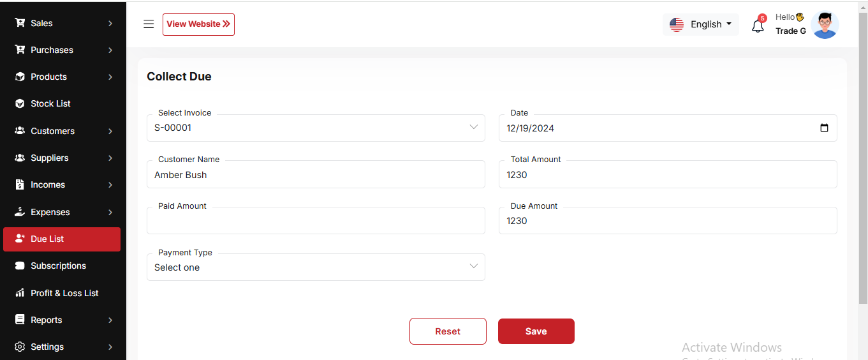Screen dimensions: 868x360
Task: Open the notifications bell icon
Action: pyautogui.click(x=758, y=26)
